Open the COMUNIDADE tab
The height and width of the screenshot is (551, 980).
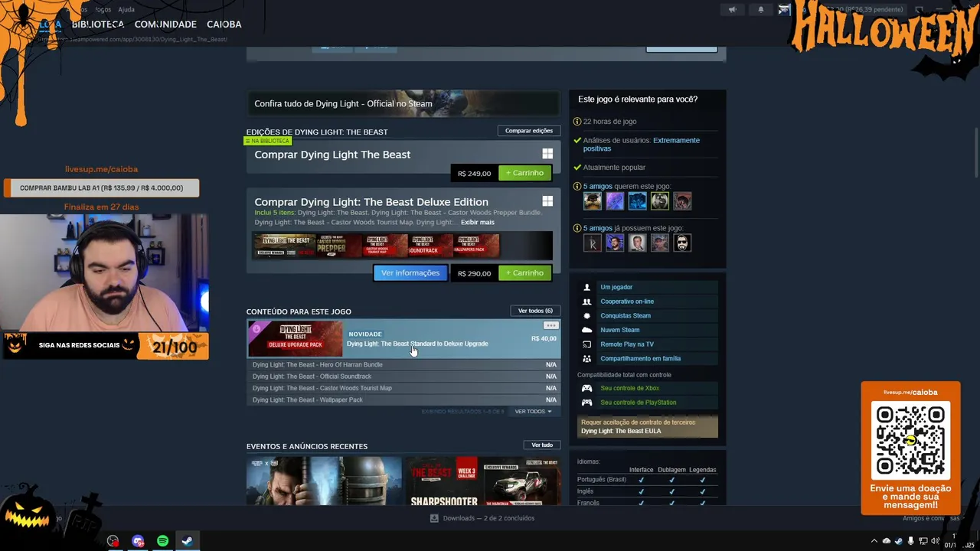pyautogui.click(x=165, y=24)
